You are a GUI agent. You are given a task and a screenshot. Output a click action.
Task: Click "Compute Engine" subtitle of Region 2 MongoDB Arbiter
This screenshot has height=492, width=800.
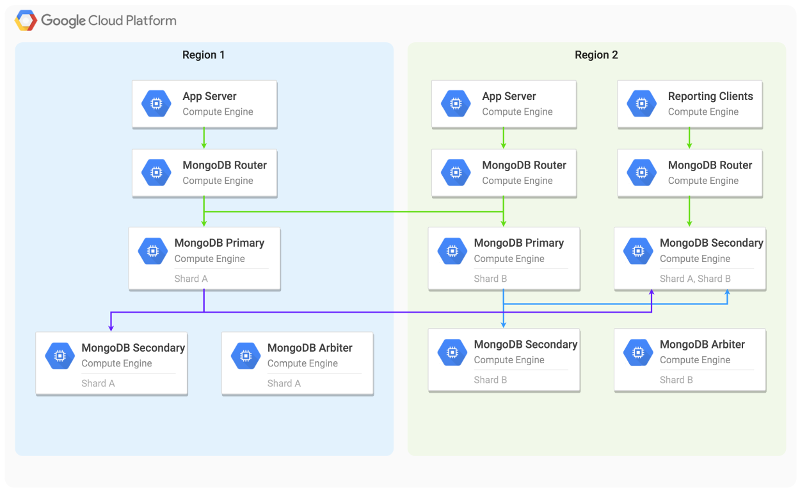[694, 360]
